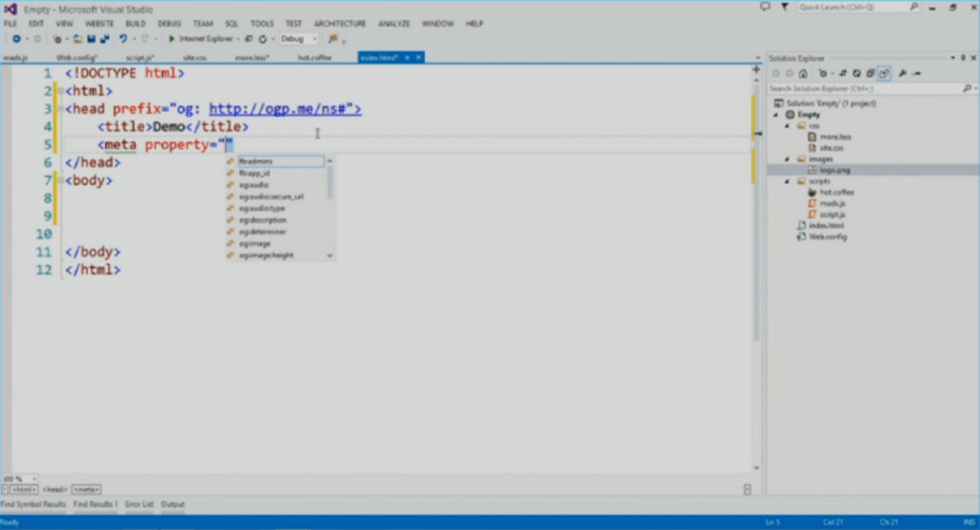The height and width of the screenshot is (530, 980).
Task: Select mads.js in Solution Explorer
Action: (832, 203)
